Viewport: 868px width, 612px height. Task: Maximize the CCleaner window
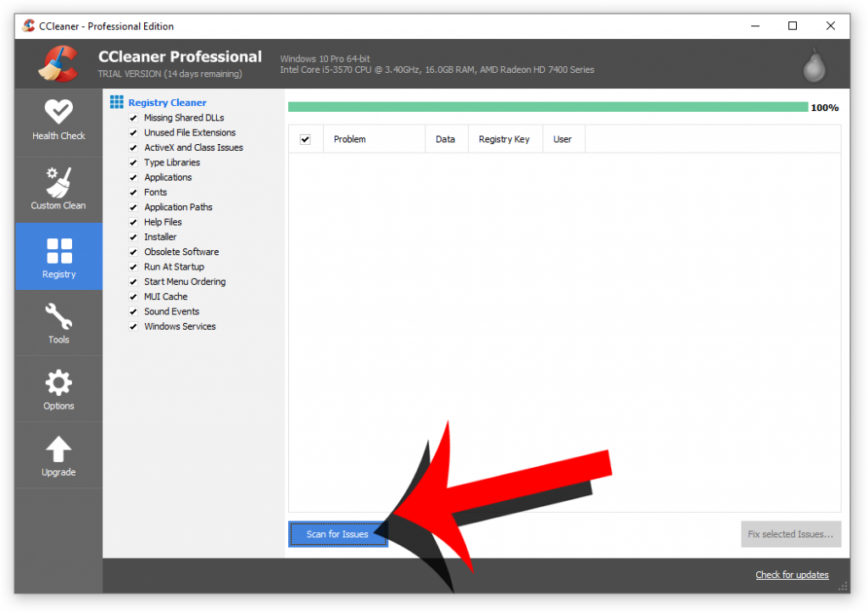[x=793, y=26]
